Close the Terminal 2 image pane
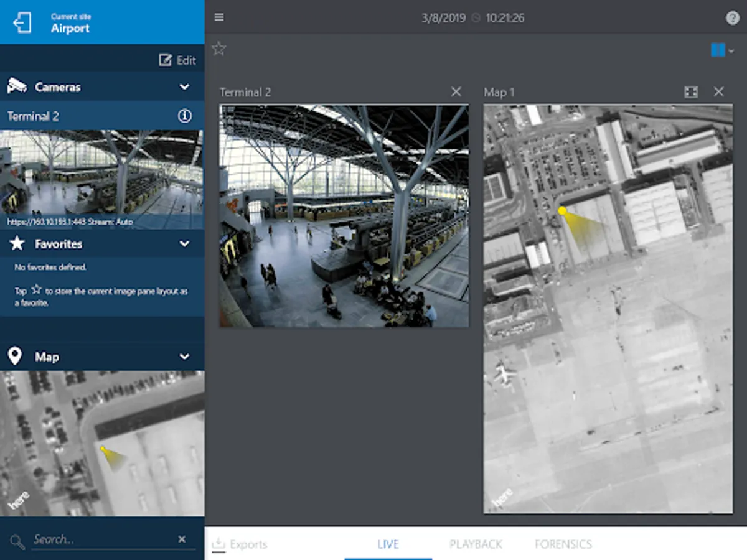 pyautogui.click(x=456, y=92)
